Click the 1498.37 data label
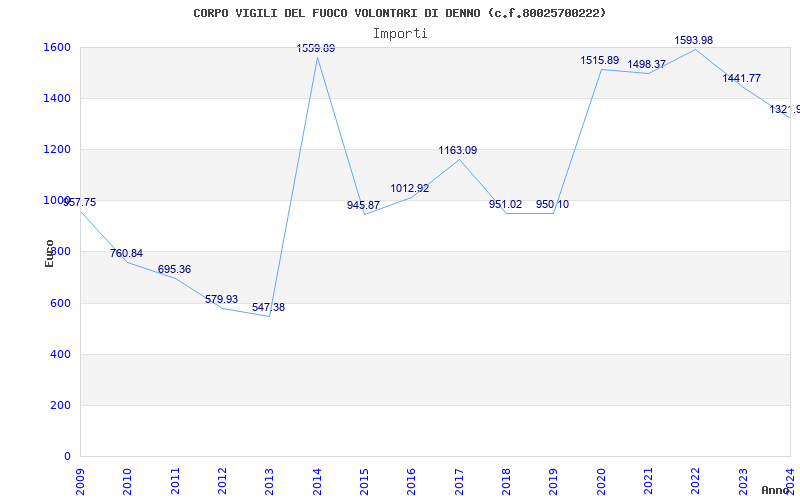800x500 pixels. click(647, 65)
